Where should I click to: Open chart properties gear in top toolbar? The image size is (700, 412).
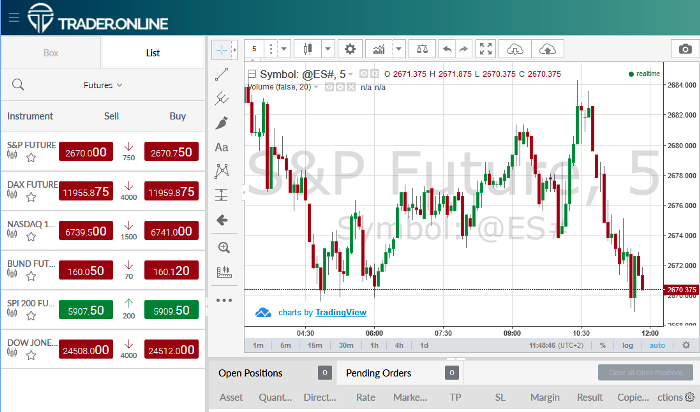click(x=350, y=49)
